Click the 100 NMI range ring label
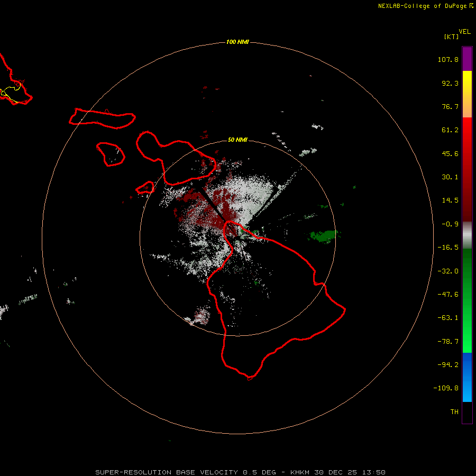The image size is (476, 476). (x=237, y=42)
